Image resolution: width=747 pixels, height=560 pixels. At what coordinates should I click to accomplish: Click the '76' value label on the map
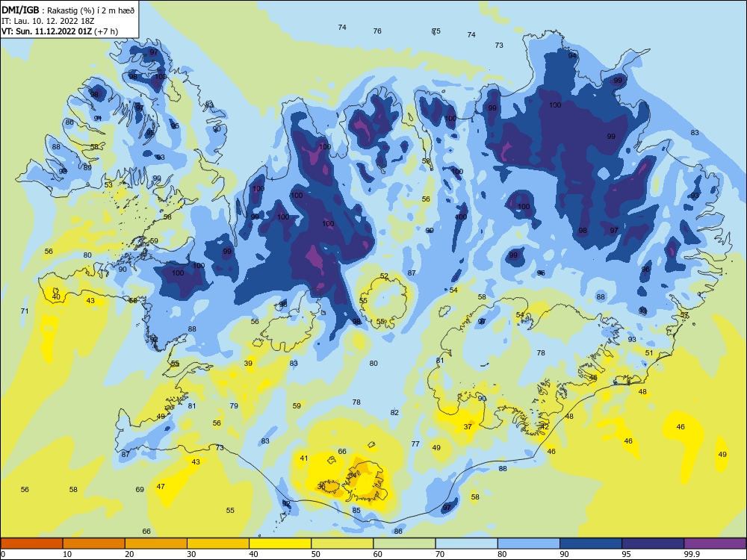pyautogui.click(x=377, y=31)
